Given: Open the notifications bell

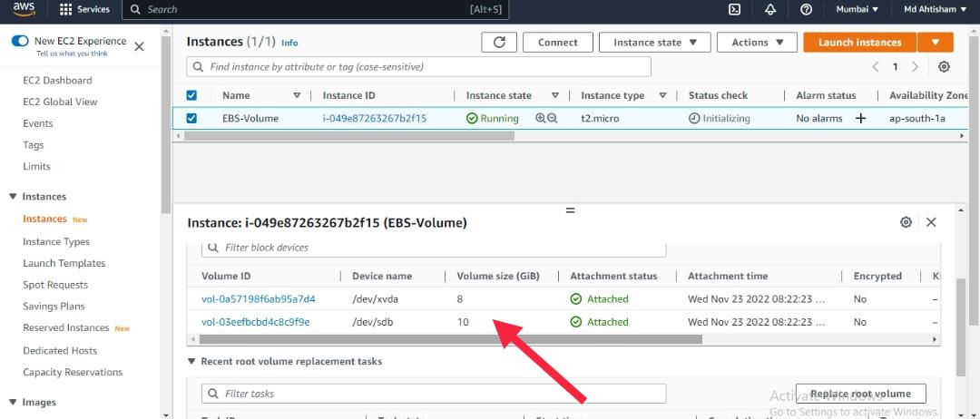Looking at the screenshot, I should point(770,9).
